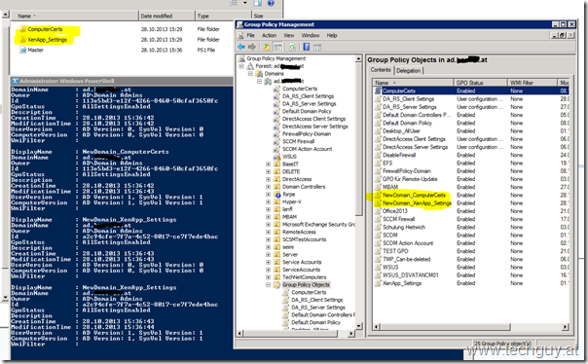Click the Refresh toolbar icon
The height and width of the screenshot is (364, 588).
[x=292, y=47]
